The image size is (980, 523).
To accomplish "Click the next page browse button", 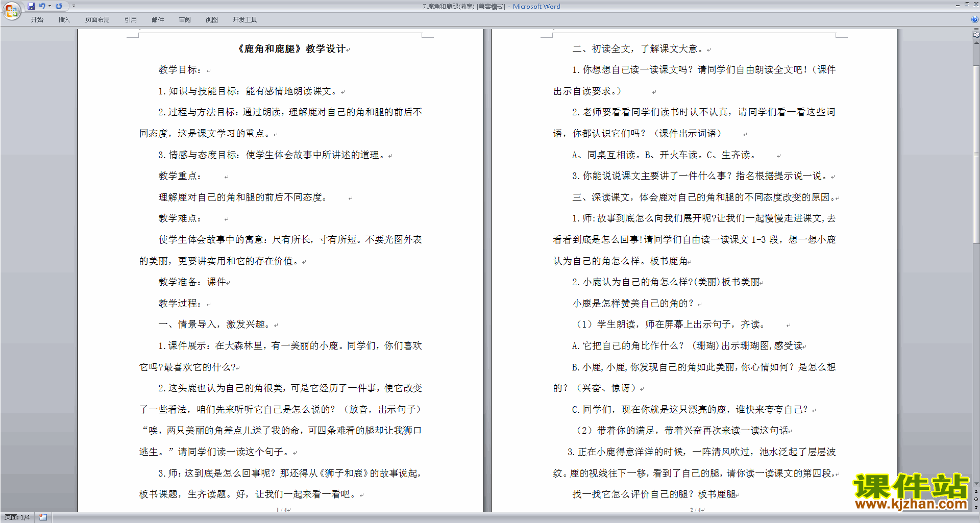I will (976, 507).
